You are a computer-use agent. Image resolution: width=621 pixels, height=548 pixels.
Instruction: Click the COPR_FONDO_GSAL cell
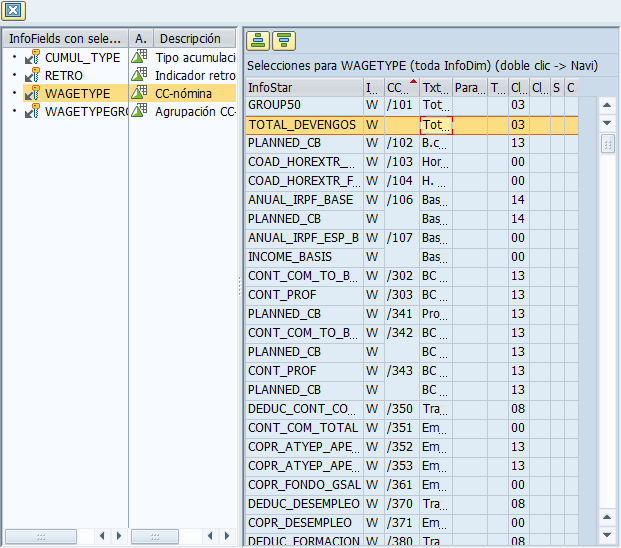(x=304, y=485)
